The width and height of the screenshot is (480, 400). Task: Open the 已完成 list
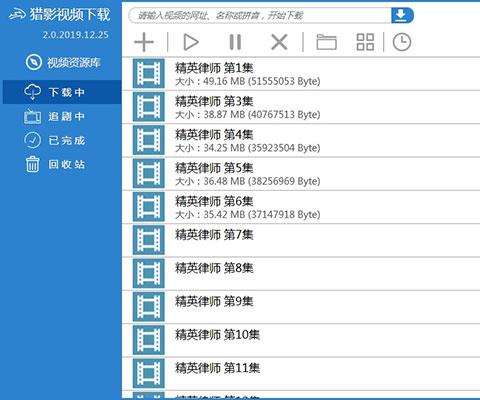(x=54, y=140)
